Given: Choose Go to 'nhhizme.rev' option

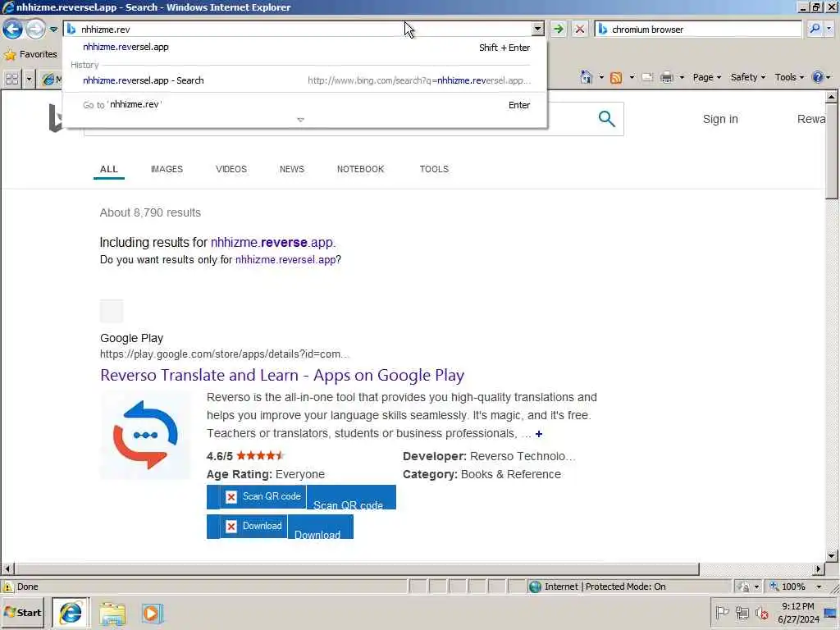Looking at the screenshot, I should [x=306, y=104].
